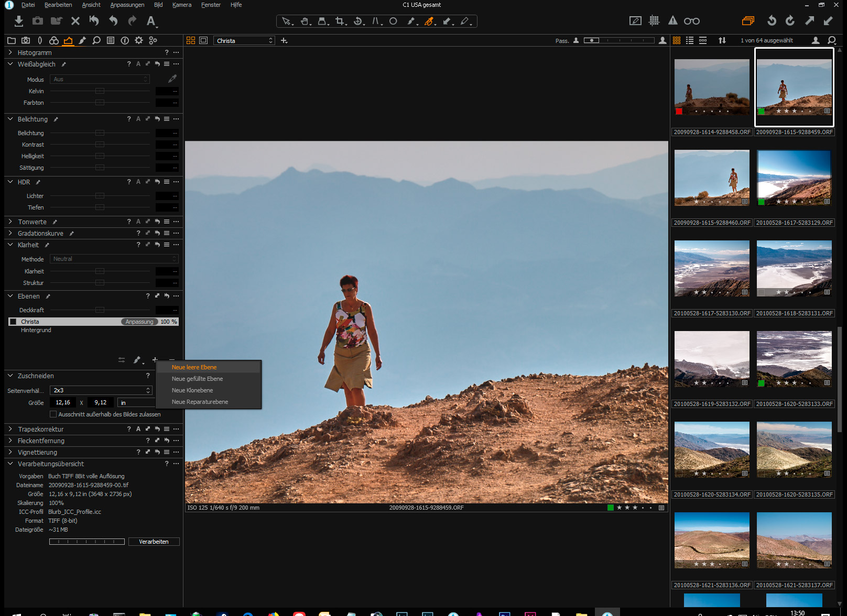The width and height of the screenshot is (847, 616).
Task: Select the arrow Select cursor tool
Action: coord(286,21)
